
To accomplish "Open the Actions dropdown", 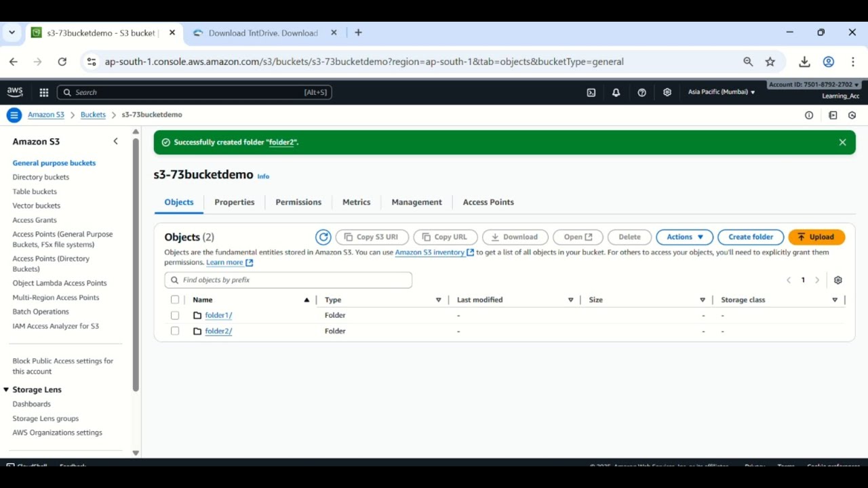I will point(684,237).
